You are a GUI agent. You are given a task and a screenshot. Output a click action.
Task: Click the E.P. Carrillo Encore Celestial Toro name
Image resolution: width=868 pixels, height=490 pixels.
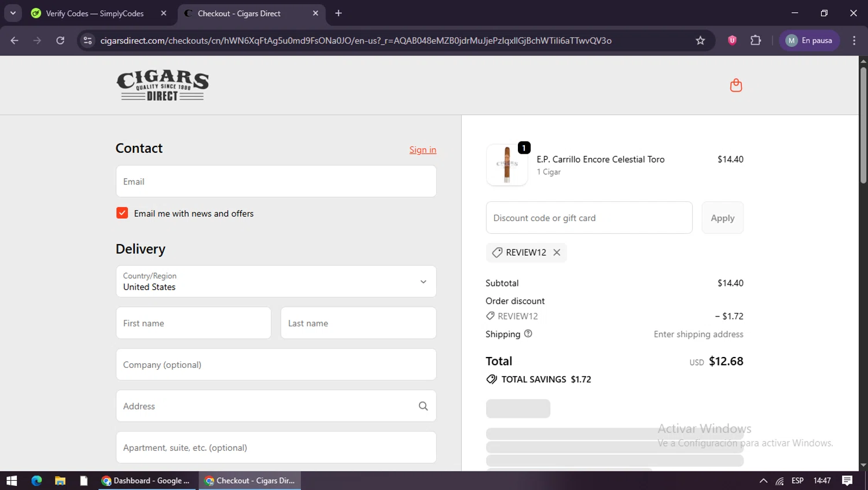pyautogui.click(x=601, y=159)
